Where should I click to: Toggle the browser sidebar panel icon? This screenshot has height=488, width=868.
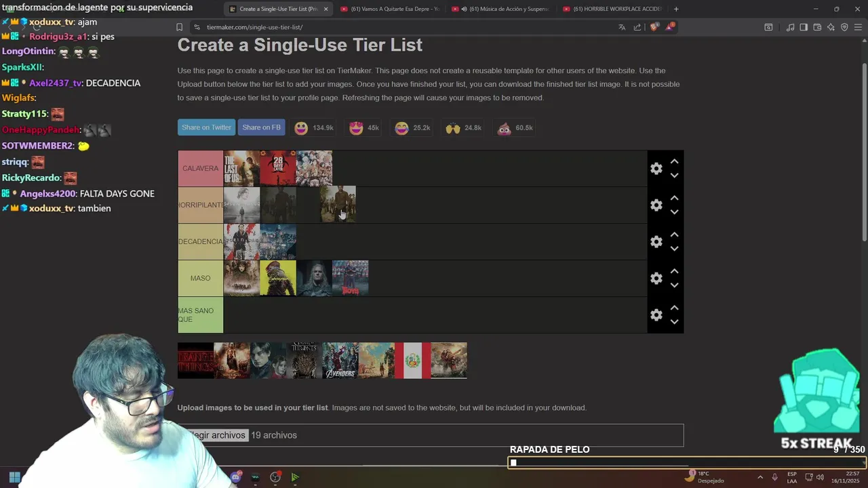click(804, 27)
